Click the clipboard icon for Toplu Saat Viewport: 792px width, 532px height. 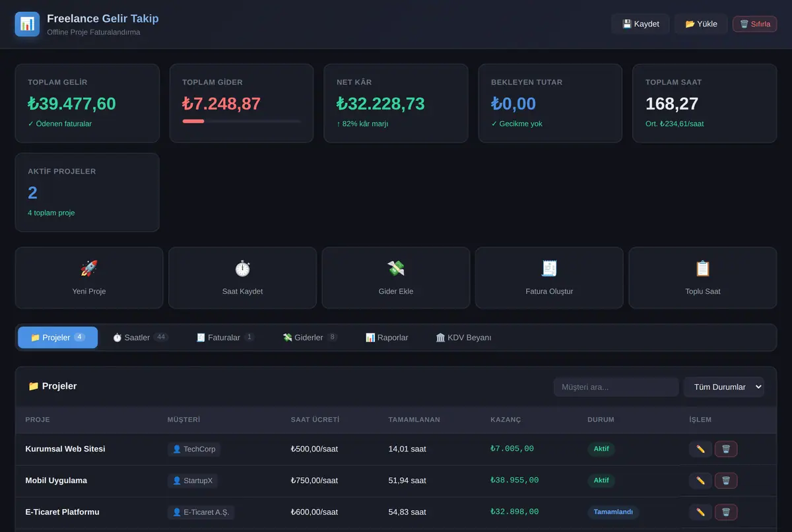coord(703,269)
